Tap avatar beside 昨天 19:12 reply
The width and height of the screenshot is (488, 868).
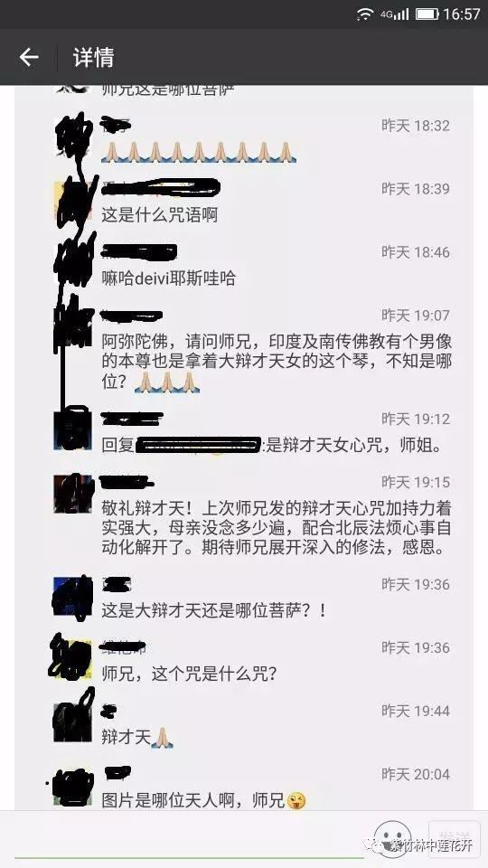point(72,428)
